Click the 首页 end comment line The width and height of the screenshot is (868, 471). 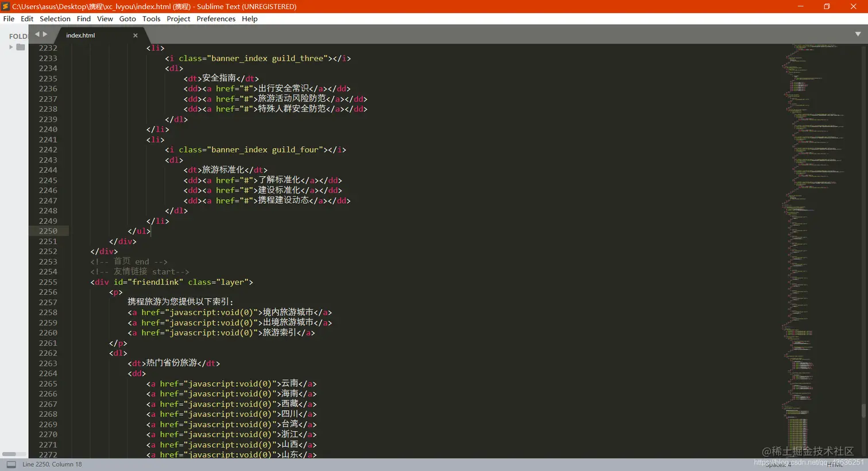tap(129, 262)
